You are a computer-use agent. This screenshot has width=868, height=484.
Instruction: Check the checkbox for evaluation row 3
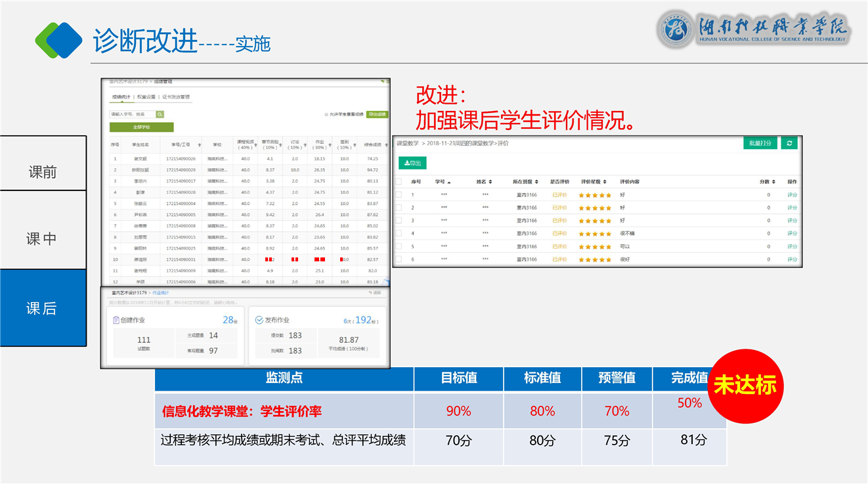point(399,221)
